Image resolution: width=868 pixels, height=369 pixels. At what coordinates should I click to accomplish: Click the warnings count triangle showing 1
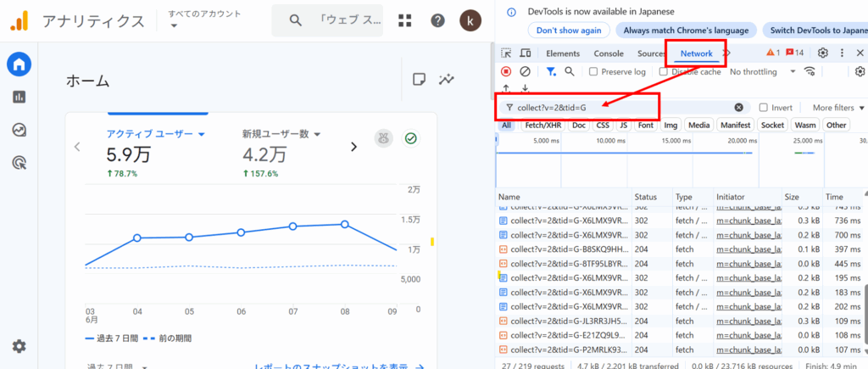pos(773,53)
